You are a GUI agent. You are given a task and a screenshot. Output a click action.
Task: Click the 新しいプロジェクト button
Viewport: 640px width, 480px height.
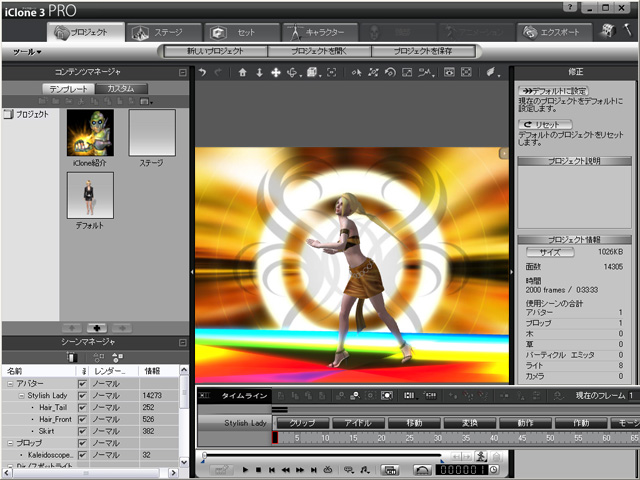click(216, 51)
